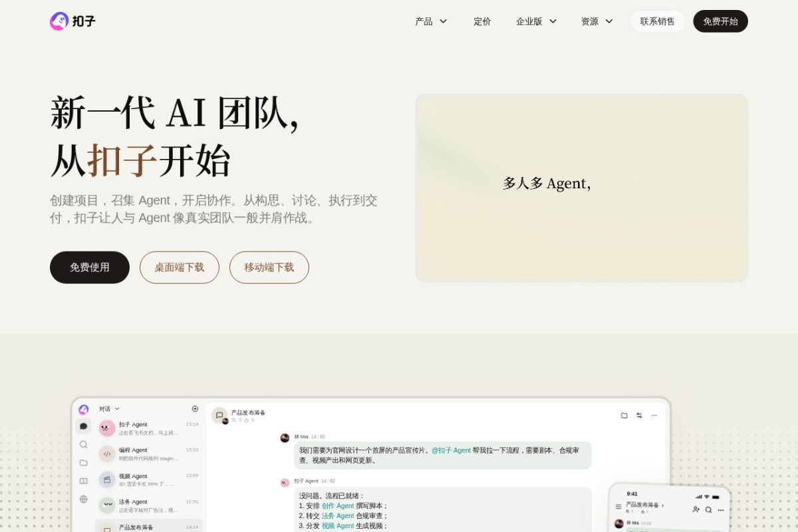798x532 pixels.
Task: Click the 免费使用 button
Action: [x=90, y=267]
